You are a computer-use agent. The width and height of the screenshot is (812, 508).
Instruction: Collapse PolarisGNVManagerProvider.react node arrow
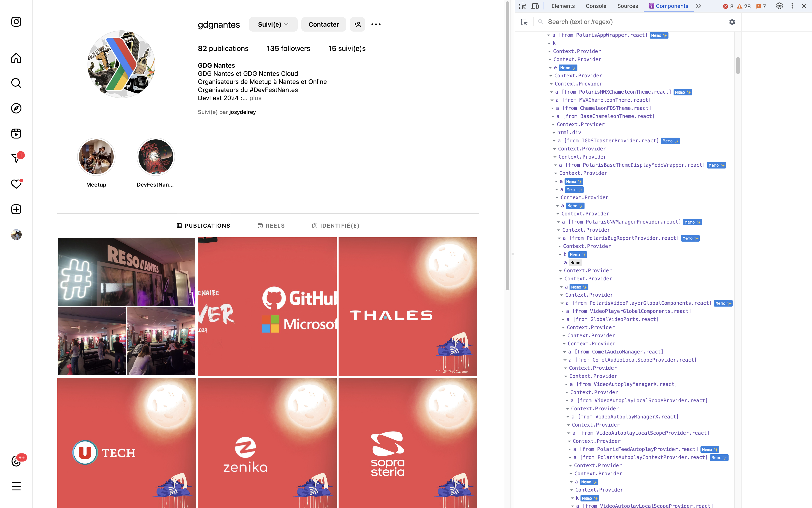click(558, 222)
